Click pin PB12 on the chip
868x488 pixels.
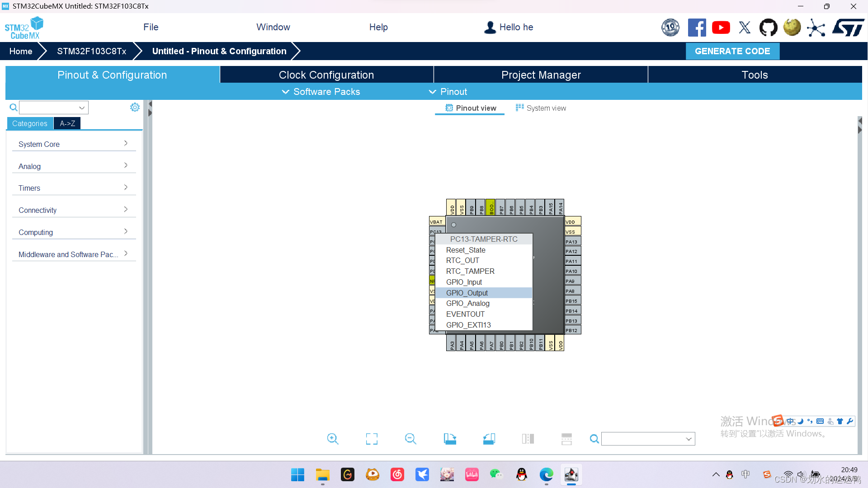tap(573, 330)
